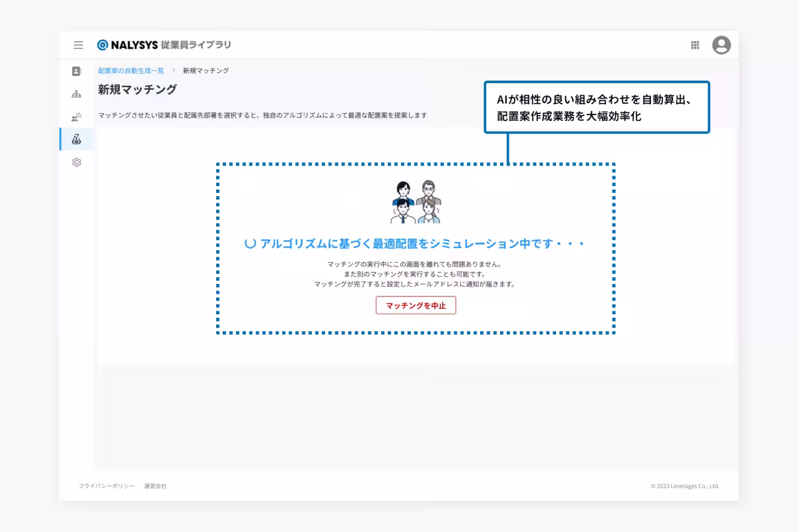The image size is (798, 532).
Task: Open the app launcher grid menu
Action: click(695, 45)
